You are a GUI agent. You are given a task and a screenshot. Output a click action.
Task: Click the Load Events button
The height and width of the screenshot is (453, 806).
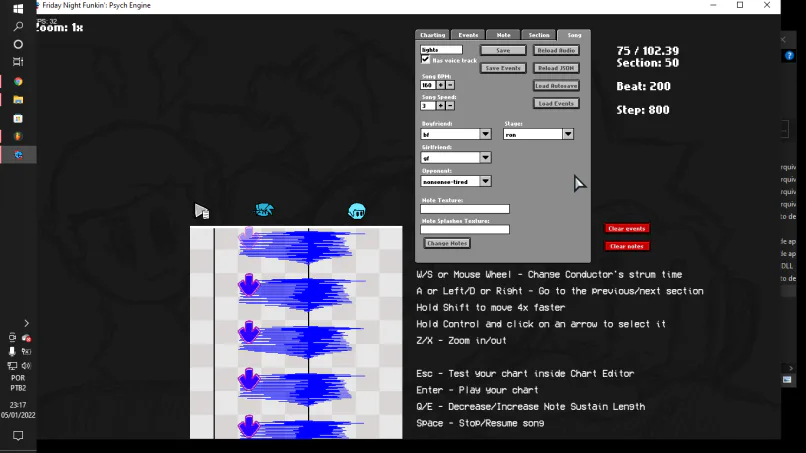[x=556, y=103]
